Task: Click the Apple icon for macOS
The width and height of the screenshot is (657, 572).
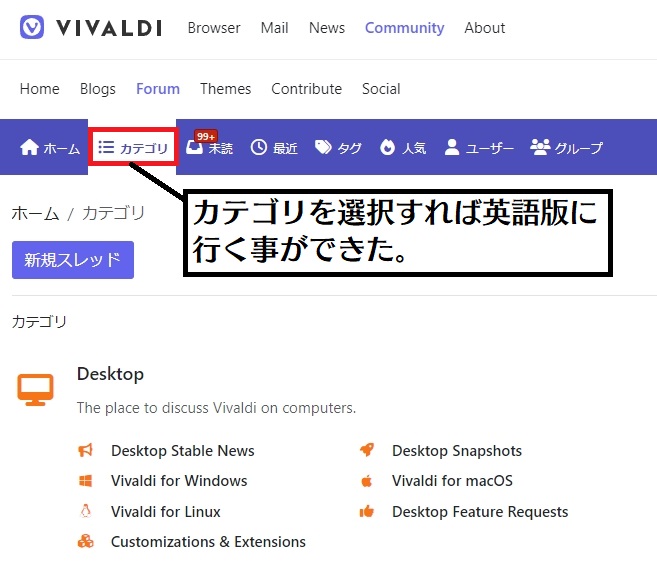Action: 367,481
